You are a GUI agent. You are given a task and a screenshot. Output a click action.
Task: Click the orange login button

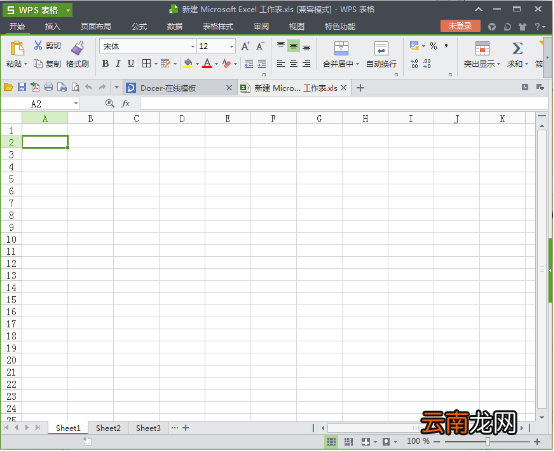460,26
